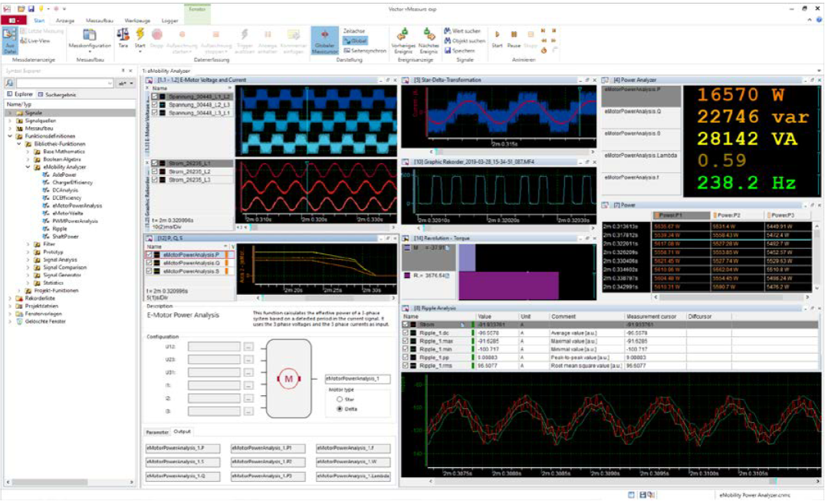The image size is (828, 504).
Task: Start measurement with the lightning Start icon
Action: click(140, 34)
